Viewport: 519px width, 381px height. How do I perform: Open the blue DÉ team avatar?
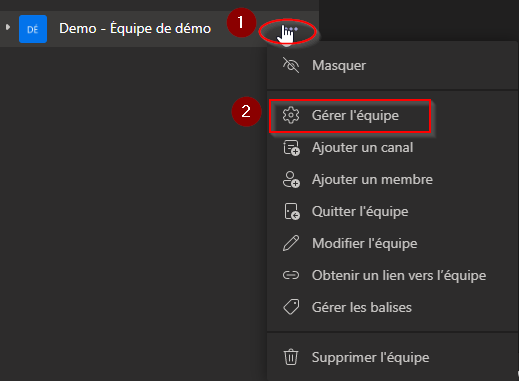[33, 29]
